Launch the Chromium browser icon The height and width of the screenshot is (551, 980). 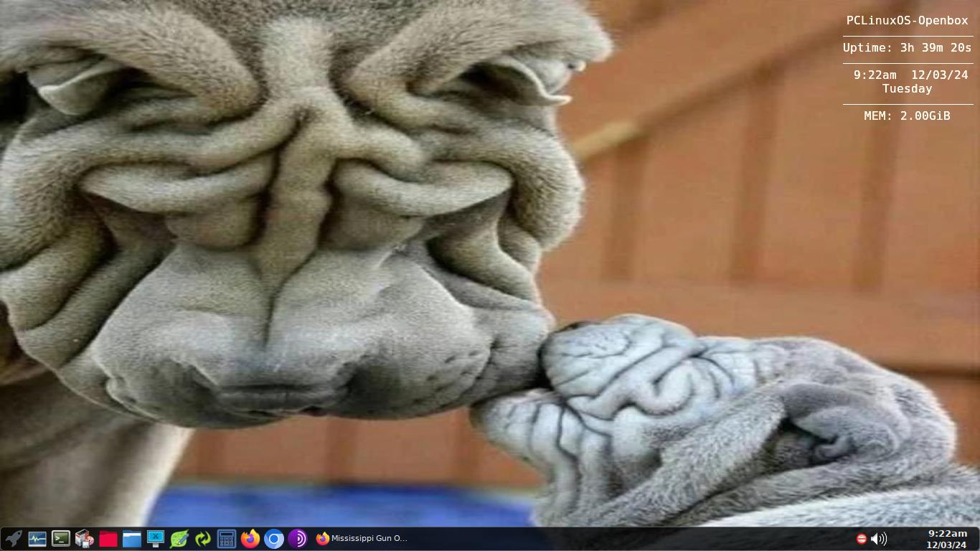(x=274, y=538)
